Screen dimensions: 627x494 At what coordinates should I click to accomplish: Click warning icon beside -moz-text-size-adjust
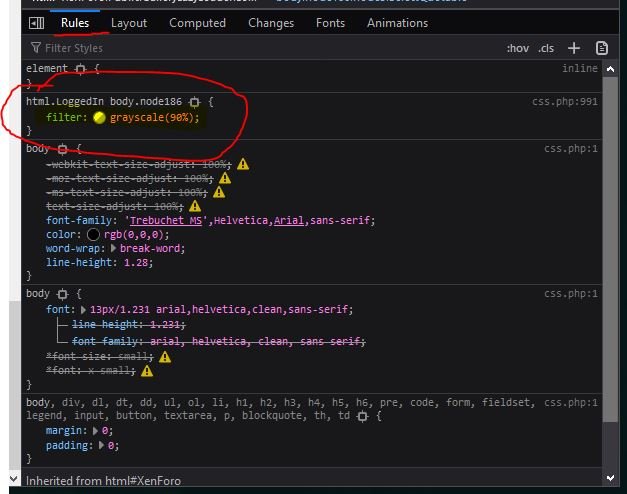pyautogui.click(x=225, y=178)
